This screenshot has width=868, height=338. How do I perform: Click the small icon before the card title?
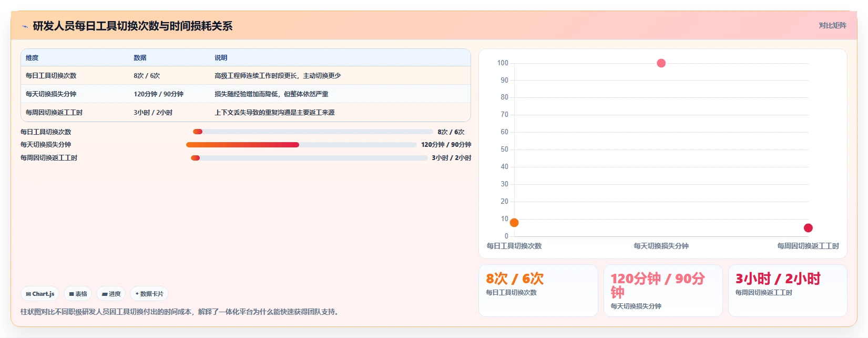point(25,26)
